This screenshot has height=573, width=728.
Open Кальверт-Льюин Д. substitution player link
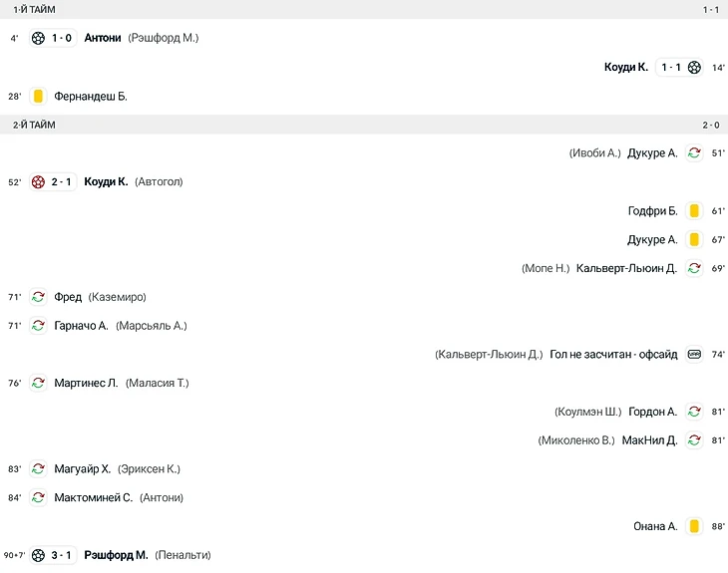coord(626,268)
